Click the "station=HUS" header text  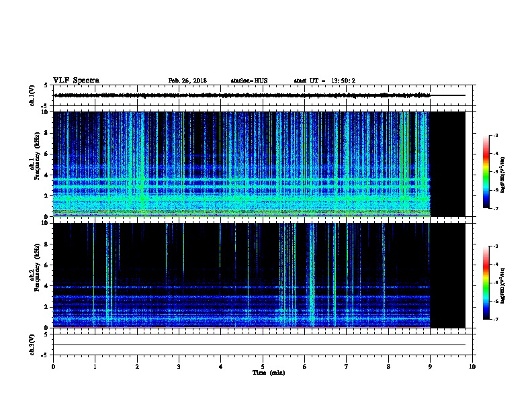[249, 81]
